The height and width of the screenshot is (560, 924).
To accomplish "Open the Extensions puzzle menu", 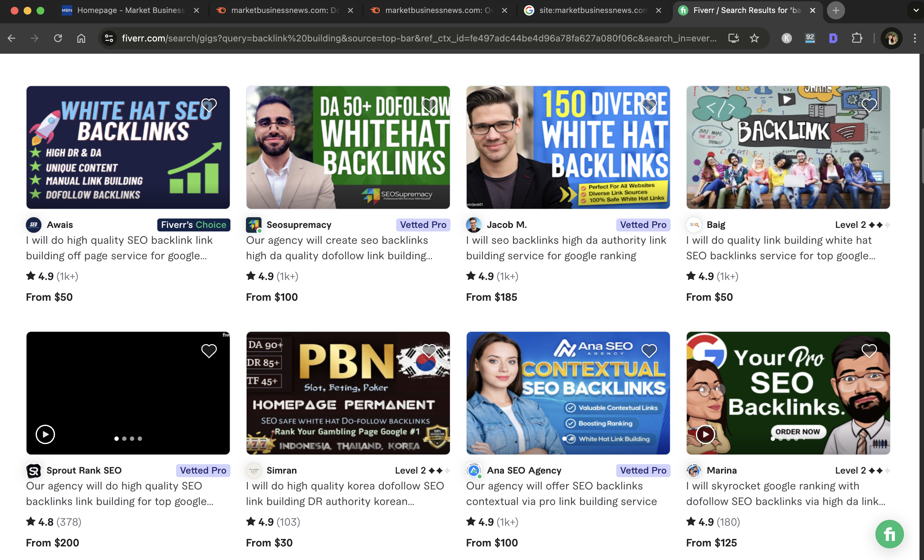I will [x=857, y=38].
